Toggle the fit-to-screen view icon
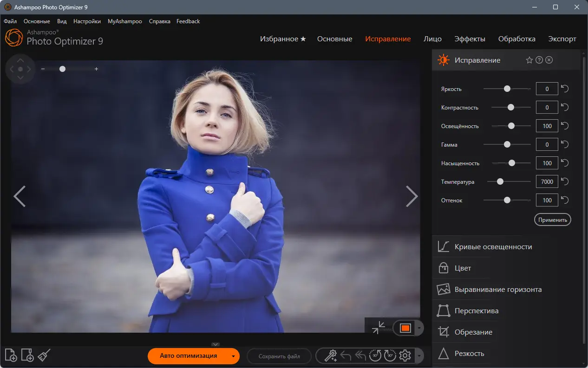Viewport: 588px width, 368px height. click(x=380, y=328)
